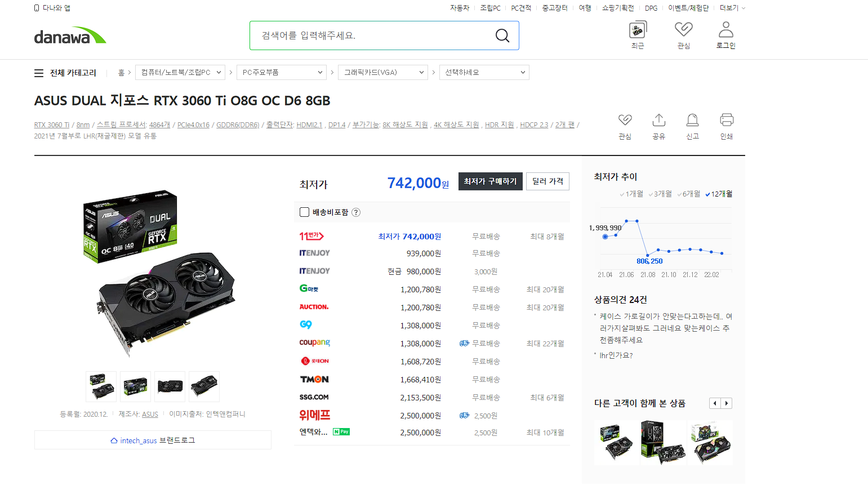868x499 pixels.
Task: Open the wishlist heart icon in the header
Action: coord(684,29)
